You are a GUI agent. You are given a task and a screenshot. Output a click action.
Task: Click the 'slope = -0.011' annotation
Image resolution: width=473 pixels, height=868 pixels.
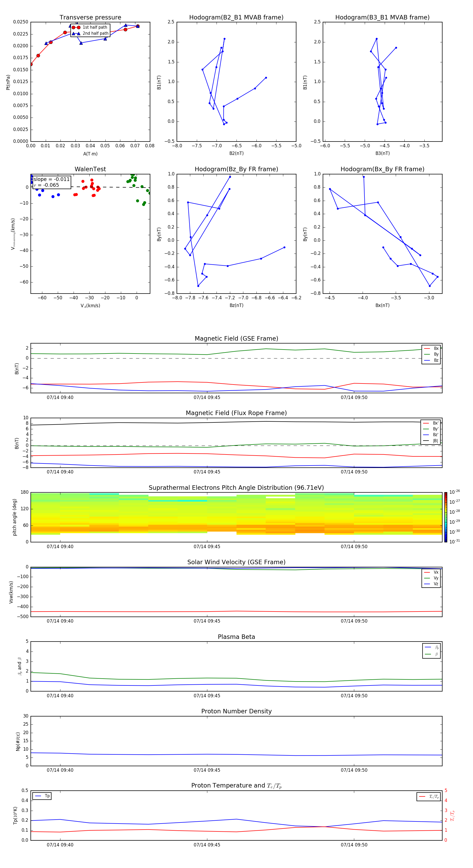tap(52, 179)
